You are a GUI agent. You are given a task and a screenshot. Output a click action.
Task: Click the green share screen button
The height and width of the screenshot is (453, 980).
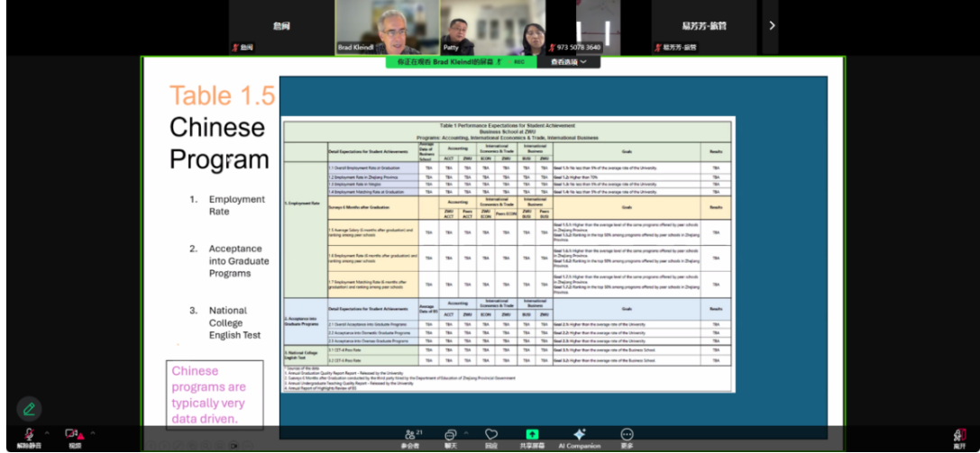coord(532,434)
